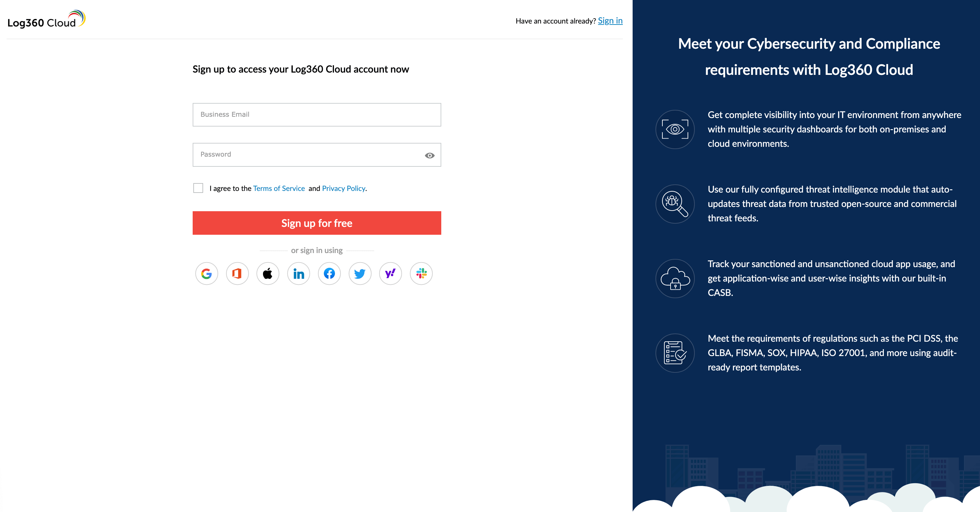Screen dimensions: 980x512
Task: Sign in using Apple ID
Action: pyautogui.click(x=268, y=274)
